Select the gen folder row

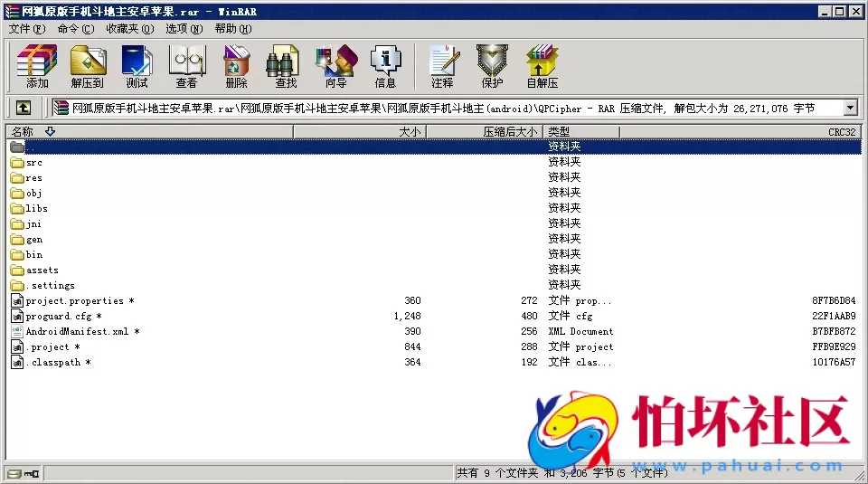(x=434, y=239)
